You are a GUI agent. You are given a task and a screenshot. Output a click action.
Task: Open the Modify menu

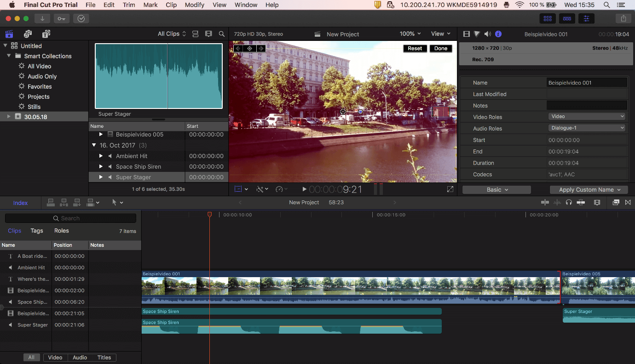[x=194, y=5]
